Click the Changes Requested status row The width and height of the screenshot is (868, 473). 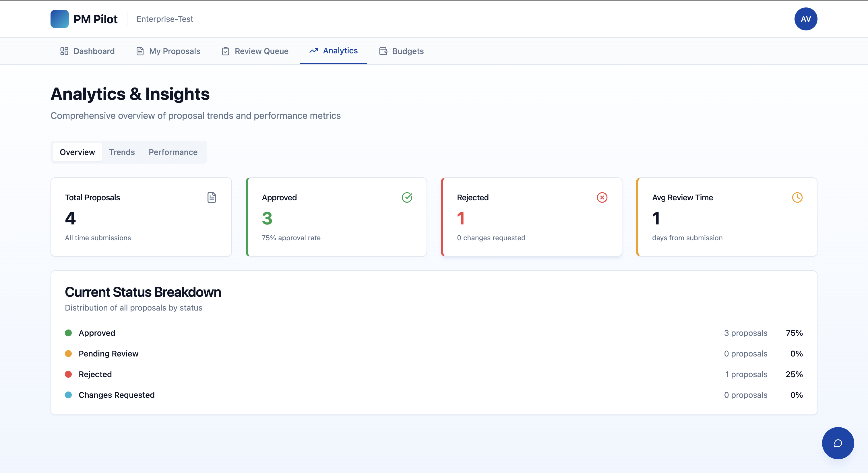(x=116, y=395)
